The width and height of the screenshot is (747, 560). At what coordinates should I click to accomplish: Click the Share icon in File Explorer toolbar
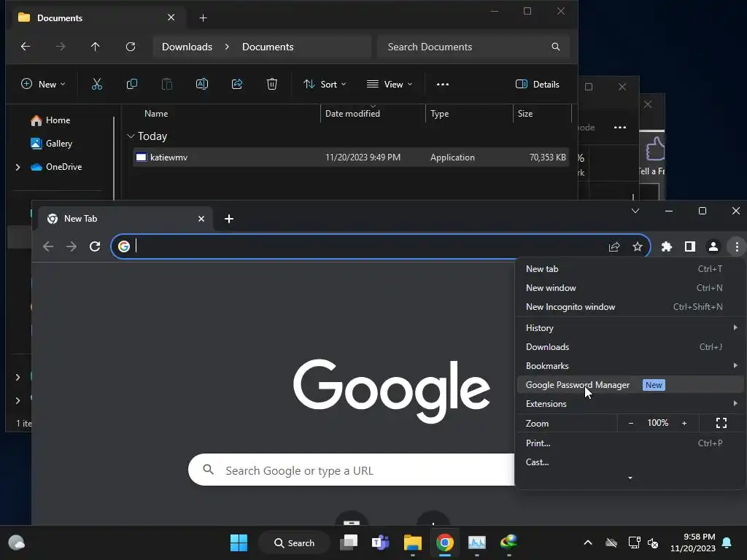pyautogui.click(x=237, y=85)
